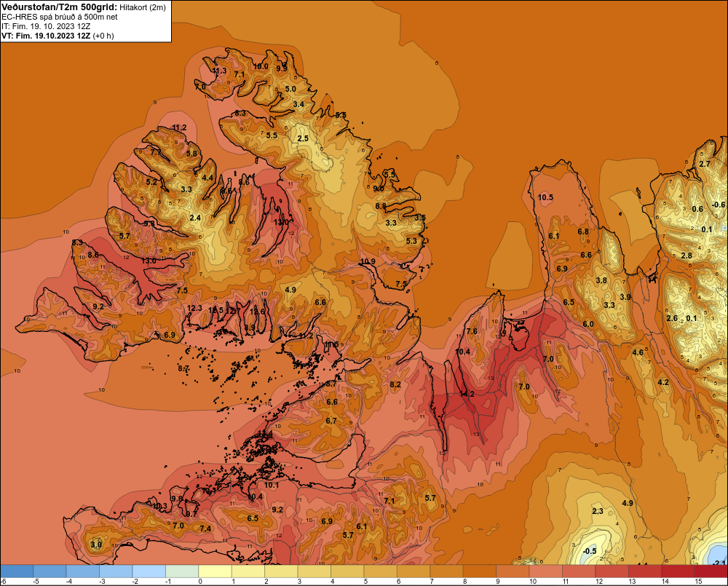The width and height of the screenshot is (728, 586).
Task: Select the 7.6 temperature label
Action: coord(472,331)
